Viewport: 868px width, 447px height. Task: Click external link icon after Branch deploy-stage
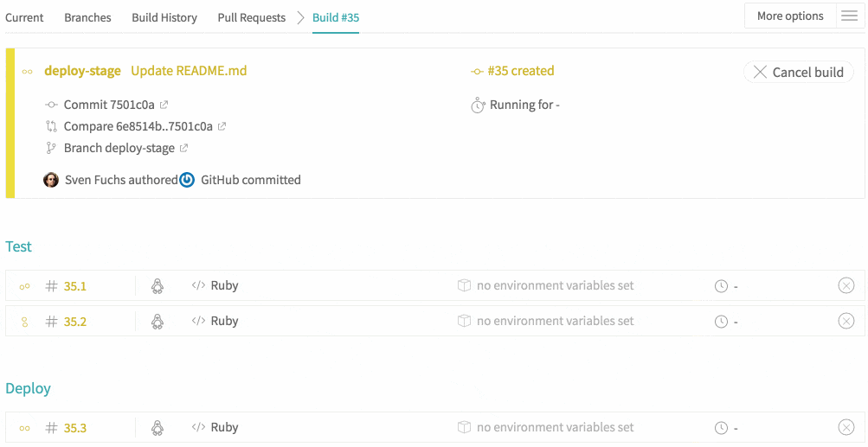click(x=183, y=149)
